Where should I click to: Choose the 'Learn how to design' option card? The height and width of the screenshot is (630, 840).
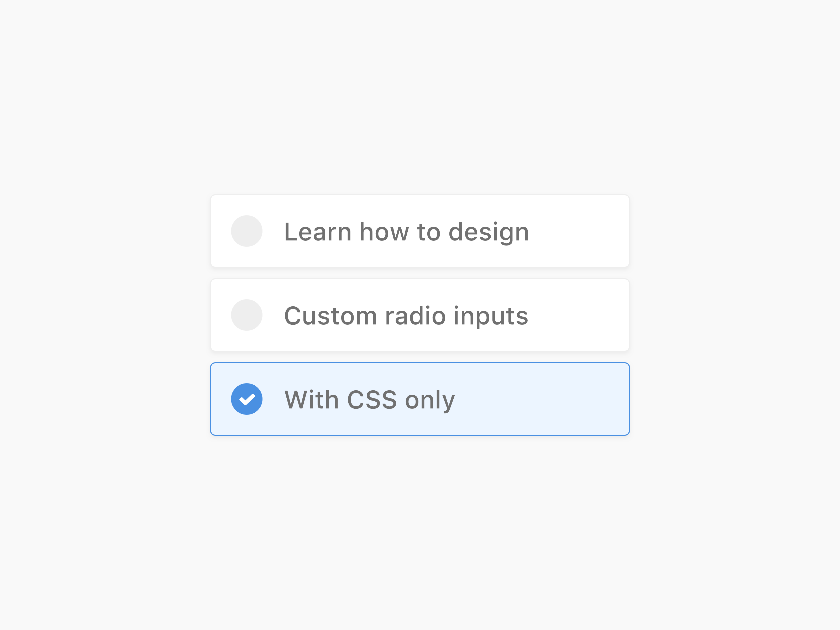tap(420, 231)
